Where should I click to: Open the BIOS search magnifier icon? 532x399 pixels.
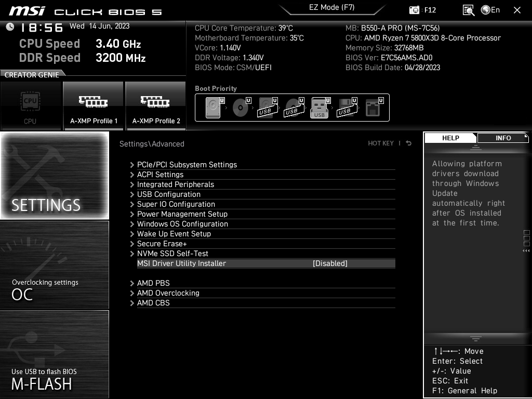(469, 10)
